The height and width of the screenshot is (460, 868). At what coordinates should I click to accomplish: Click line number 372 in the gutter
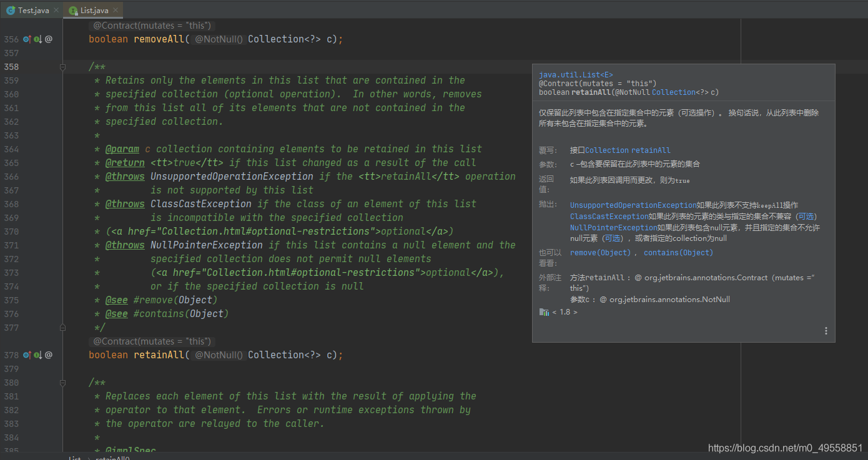pos(11,259)
